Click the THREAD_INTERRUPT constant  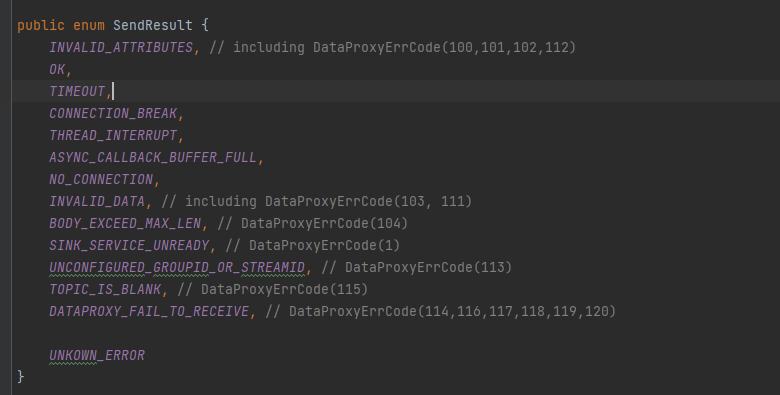click(x=113, y=135)
